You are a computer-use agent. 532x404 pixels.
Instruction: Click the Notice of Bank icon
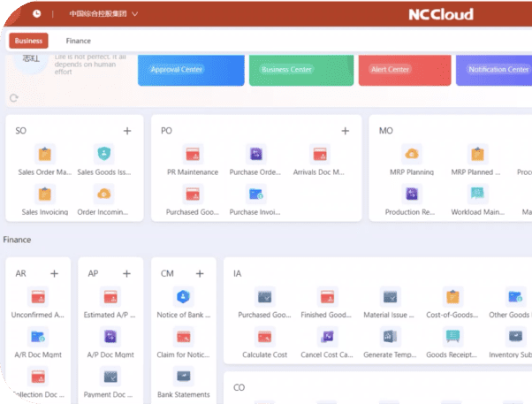tap(184, 297)
